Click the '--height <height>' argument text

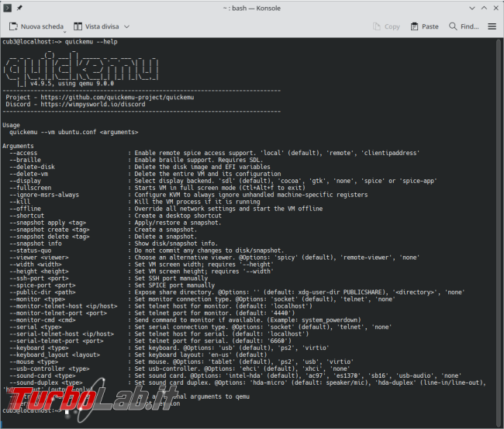tap(39, 272)
